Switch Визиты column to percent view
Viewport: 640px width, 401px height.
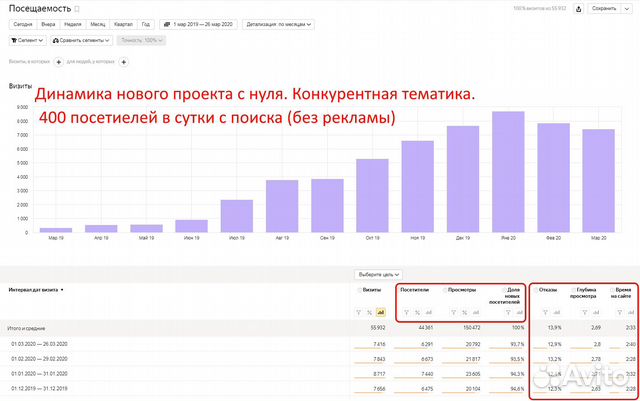pyautogui.click(x=369, y=312)
